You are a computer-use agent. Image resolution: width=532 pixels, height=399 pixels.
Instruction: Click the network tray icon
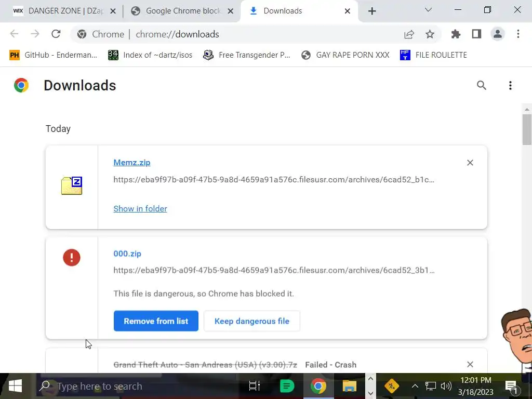(x=431, y=386)
